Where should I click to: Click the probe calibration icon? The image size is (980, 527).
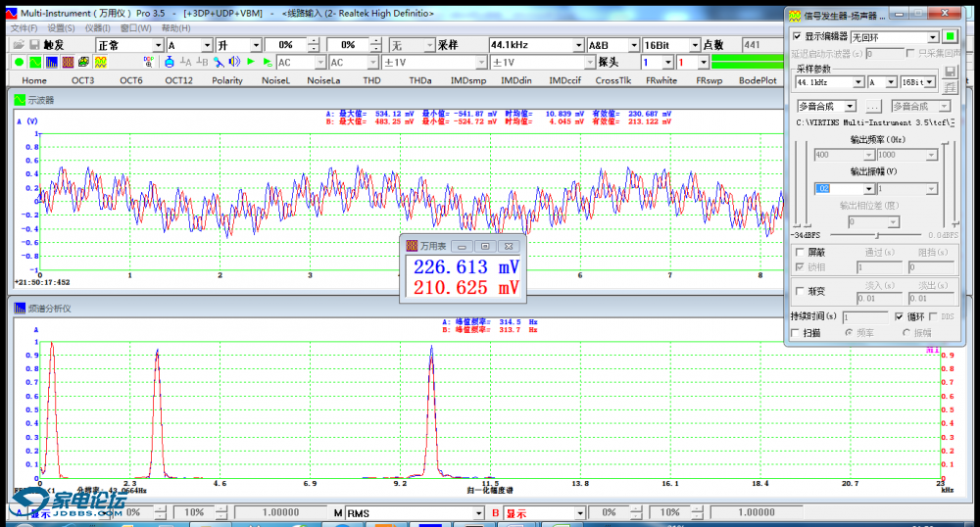pyautogui.click(x=219, y=63)
